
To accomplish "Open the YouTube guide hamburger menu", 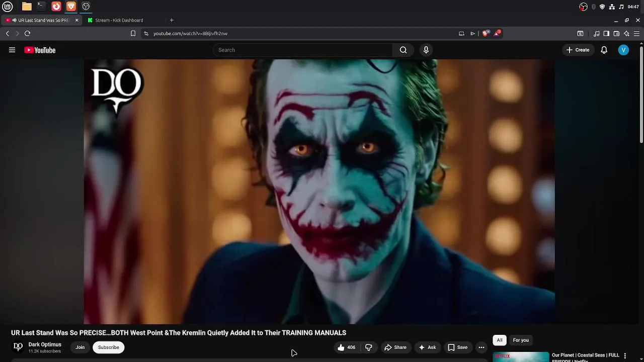I will [12, 50].
